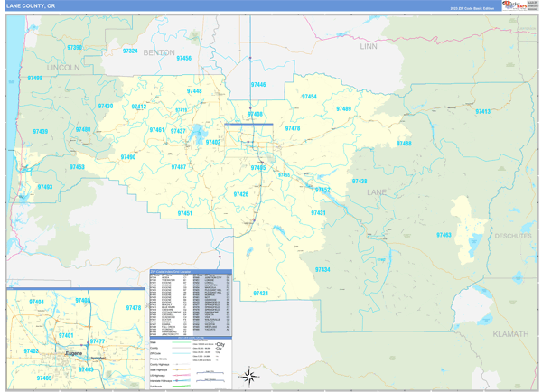Click the compass rose icon
Image resolution: width=542 pixels, height=392 pixels.
(x=250, y=376)
